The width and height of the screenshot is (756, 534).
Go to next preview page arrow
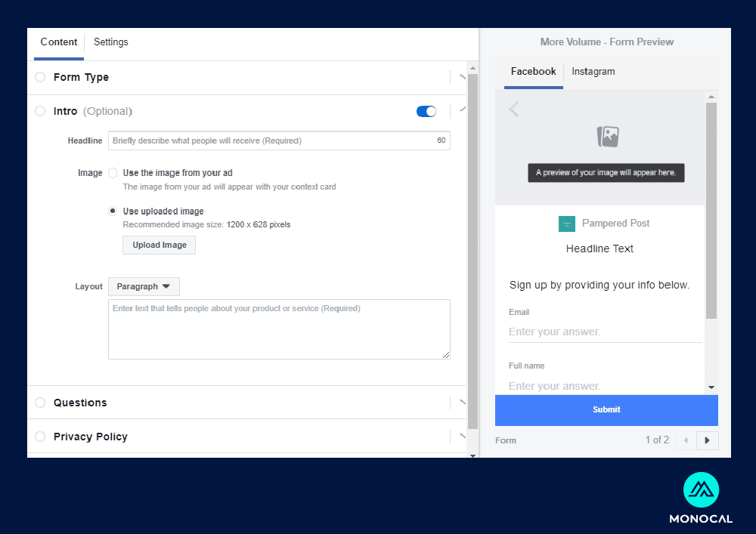click(708, 440)
